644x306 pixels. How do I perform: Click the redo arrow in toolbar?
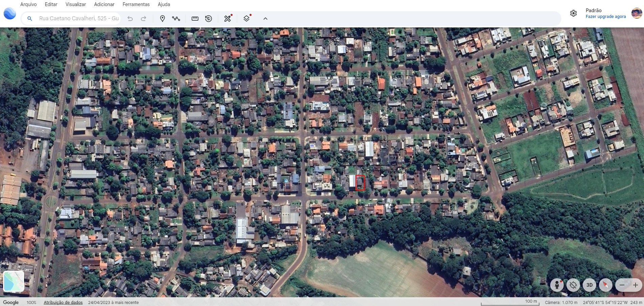pyautogui.click(x=144, y=19)
